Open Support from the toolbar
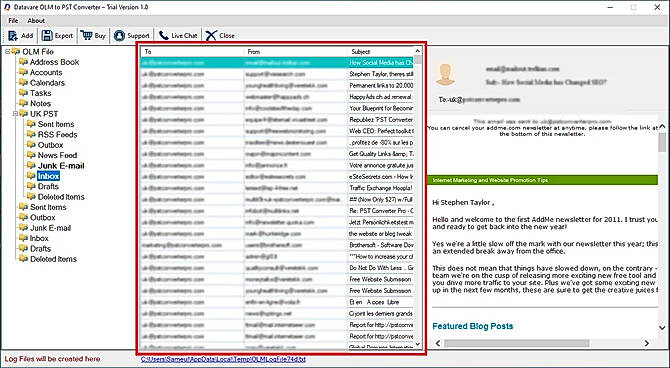 (132, 35)
